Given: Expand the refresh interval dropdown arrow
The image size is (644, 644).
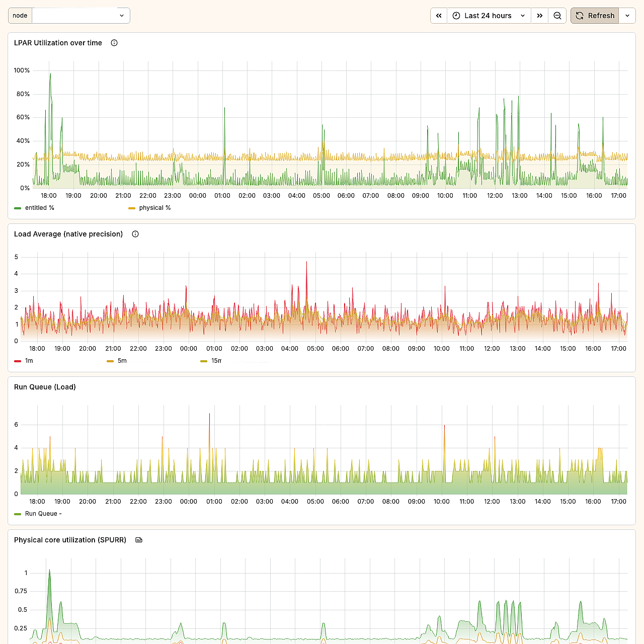Looking at the screenshot, I should (x=627, y=16).
